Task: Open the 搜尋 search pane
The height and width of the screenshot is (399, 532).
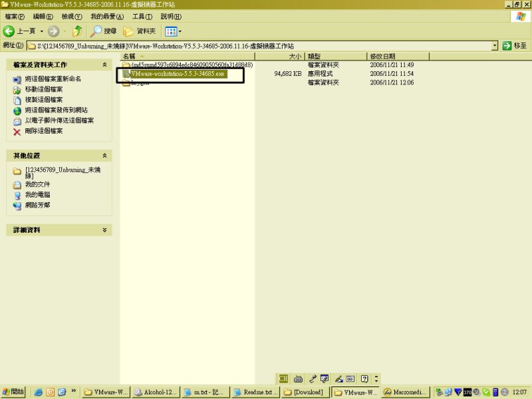Action: (104, 31)
